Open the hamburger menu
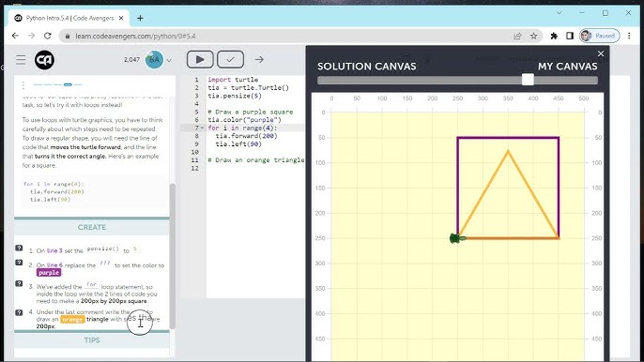This screenshot has height=362, width=644. pyautogui.click(x=21, y=60)
